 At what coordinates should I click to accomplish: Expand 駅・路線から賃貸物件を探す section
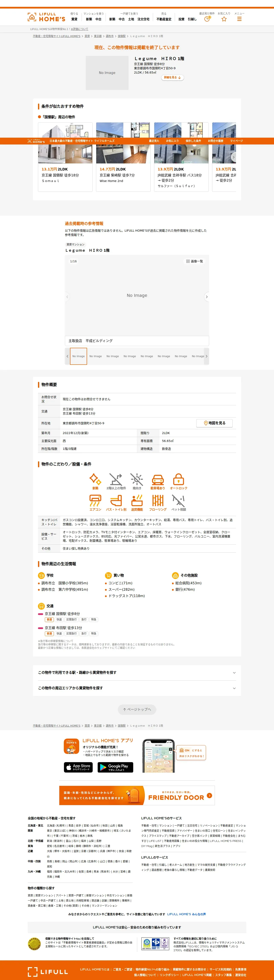137,673
